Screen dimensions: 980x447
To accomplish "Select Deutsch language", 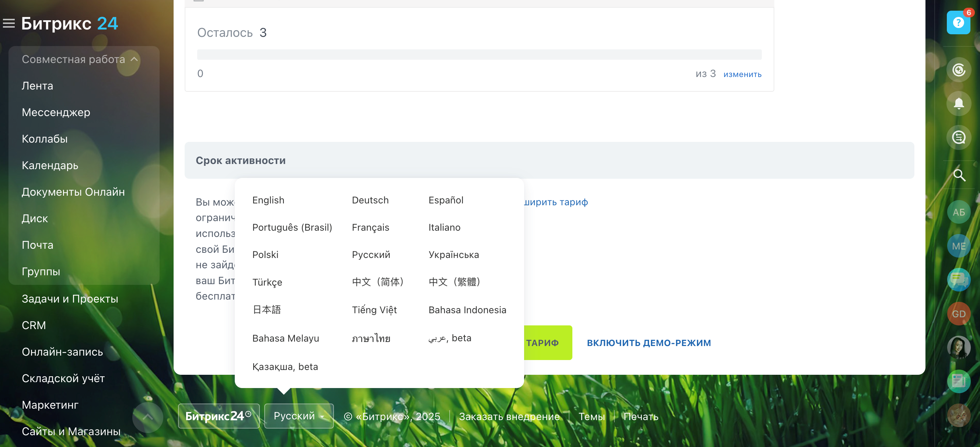I will (370, 200).
